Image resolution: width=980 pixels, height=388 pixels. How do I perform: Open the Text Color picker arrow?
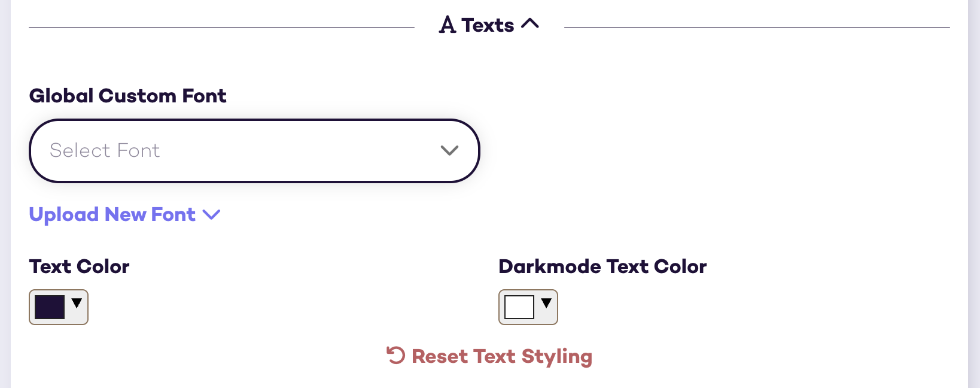[77, 303]
